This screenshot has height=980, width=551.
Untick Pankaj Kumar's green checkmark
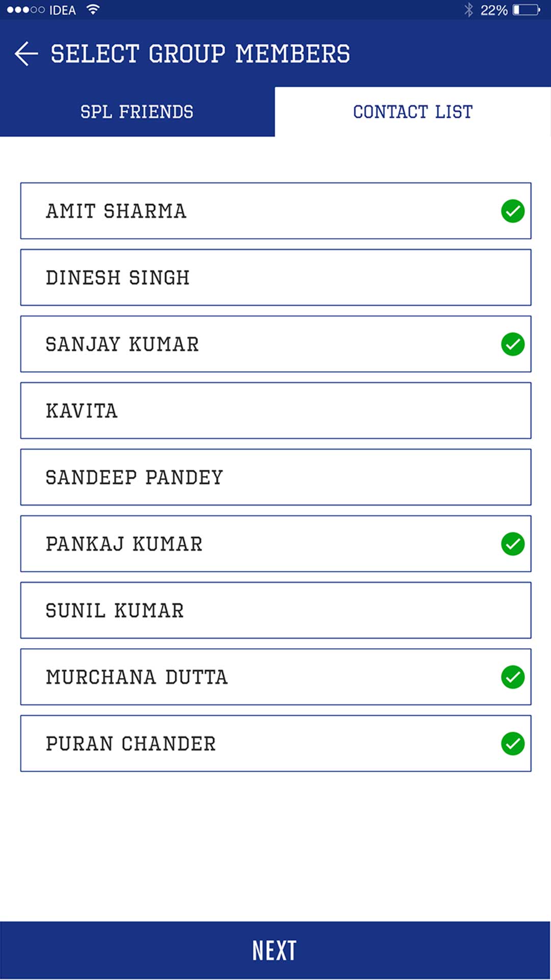[x=513, y=544]
